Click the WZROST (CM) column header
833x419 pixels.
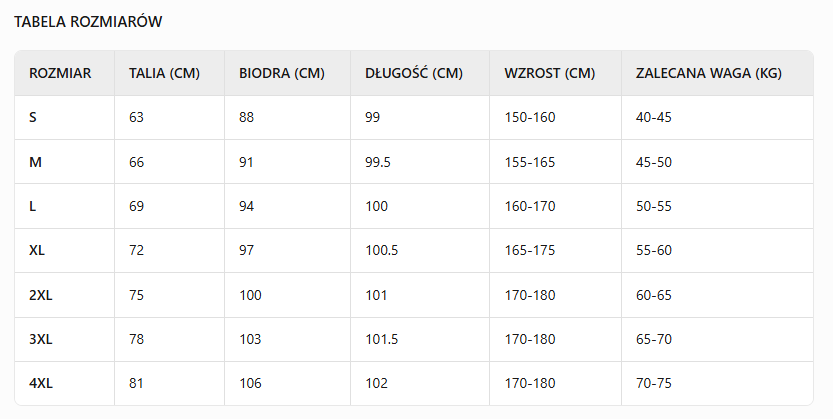click(x=550, y=73)
